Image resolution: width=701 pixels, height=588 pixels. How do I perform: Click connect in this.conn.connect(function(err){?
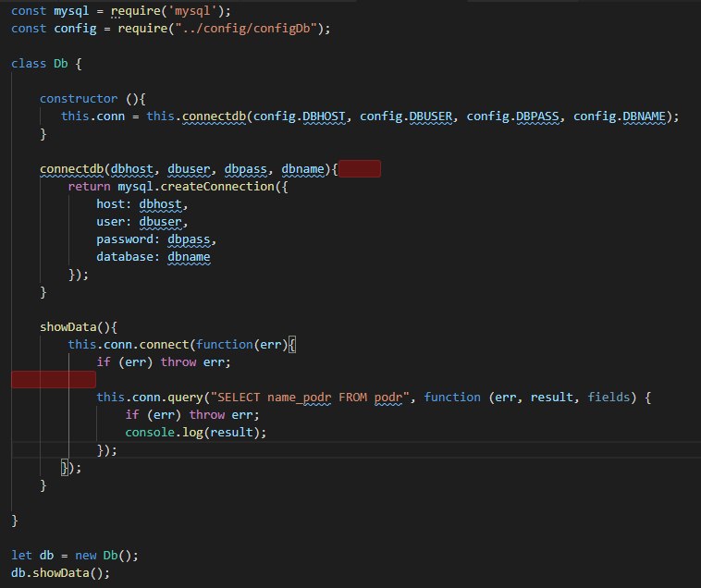tap(164, 345)
